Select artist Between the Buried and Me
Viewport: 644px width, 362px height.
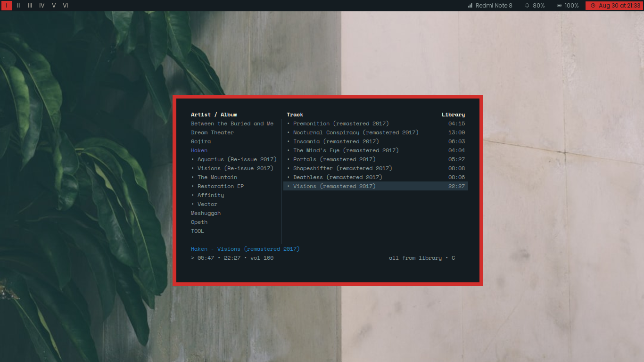(x=232, y=123)
